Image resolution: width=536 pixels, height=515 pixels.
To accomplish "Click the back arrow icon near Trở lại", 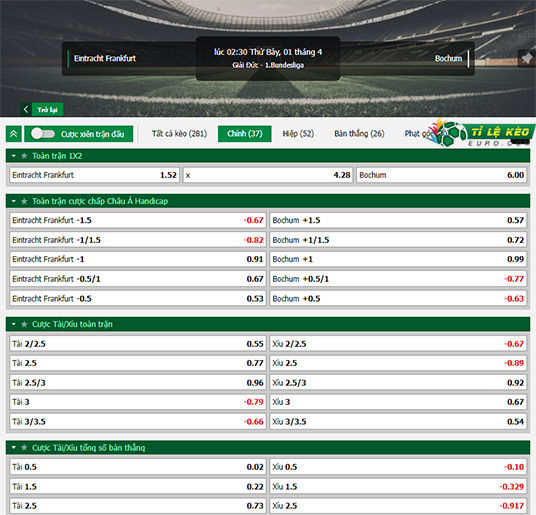I will click(26, 109).
